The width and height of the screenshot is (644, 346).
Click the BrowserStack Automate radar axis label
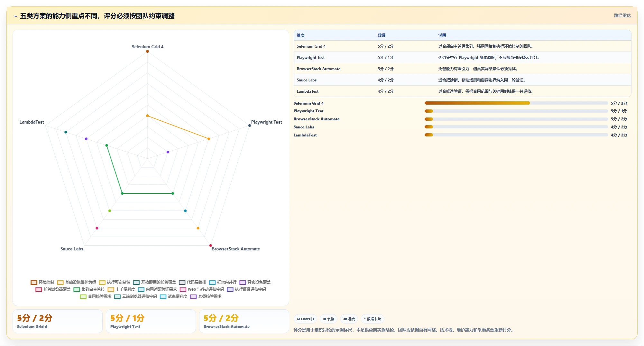(x=236, y=249)
